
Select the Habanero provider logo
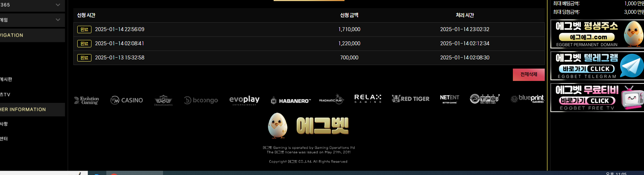[x=291, y=101]
